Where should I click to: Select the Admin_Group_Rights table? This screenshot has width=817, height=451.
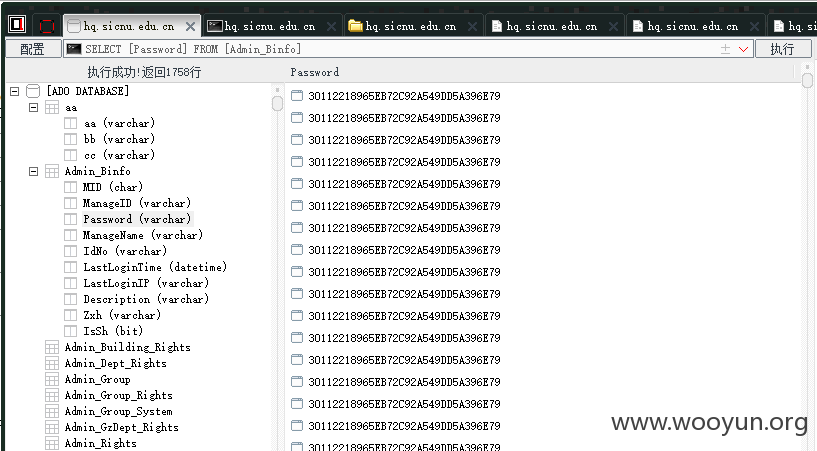(x=119, y=395)
